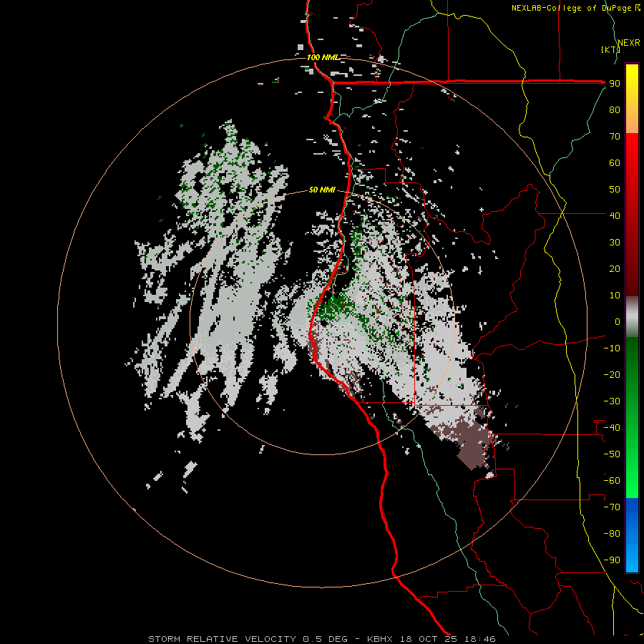
Task: Click the 40 value on the velocity scale
Action: (x=615, y=216)
